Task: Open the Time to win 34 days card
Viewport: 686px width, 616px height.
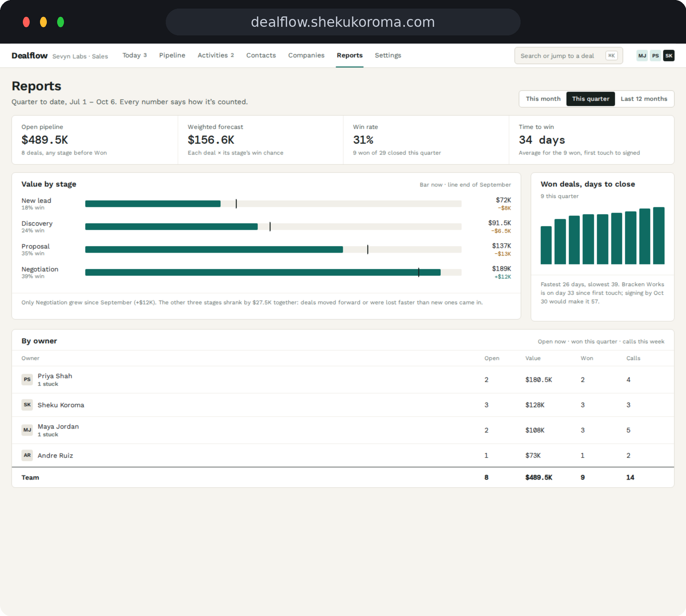Action: [591, 140]
